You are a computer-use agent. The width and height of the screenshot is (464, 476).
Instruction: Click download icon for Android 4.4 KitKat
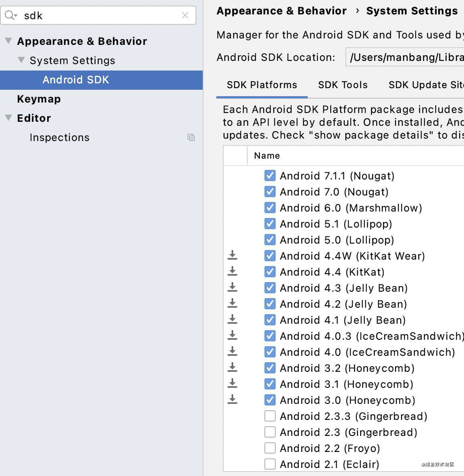pyautogui.click(x=232, y=271)
